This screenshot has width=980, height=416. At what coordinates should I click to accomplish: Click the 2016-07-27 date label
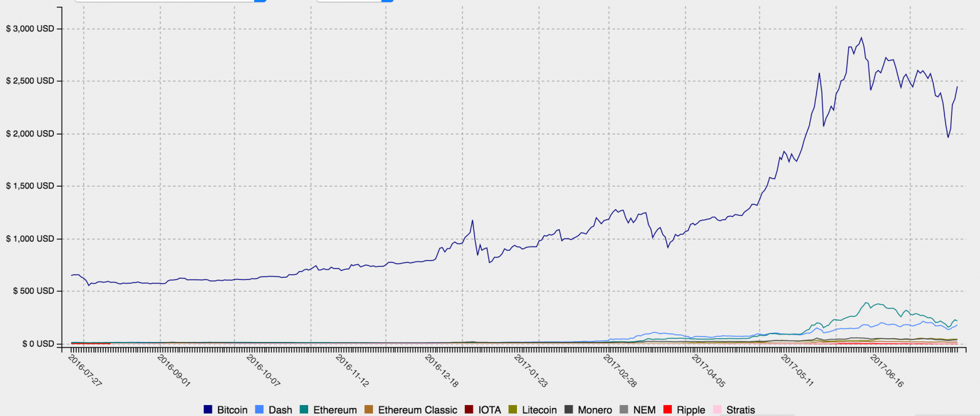(x=85, y=370)
